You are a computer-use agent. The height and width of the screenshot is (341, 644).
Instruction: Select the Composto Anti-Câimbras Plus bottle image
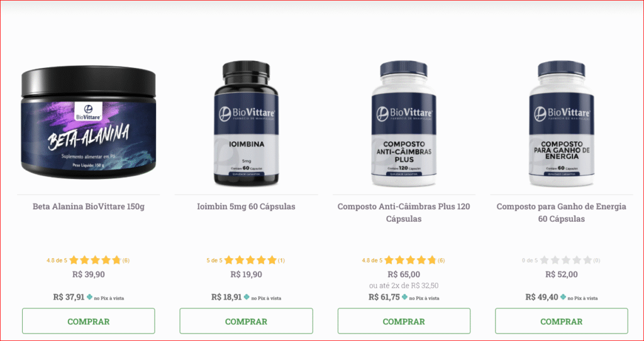(404, 124)
